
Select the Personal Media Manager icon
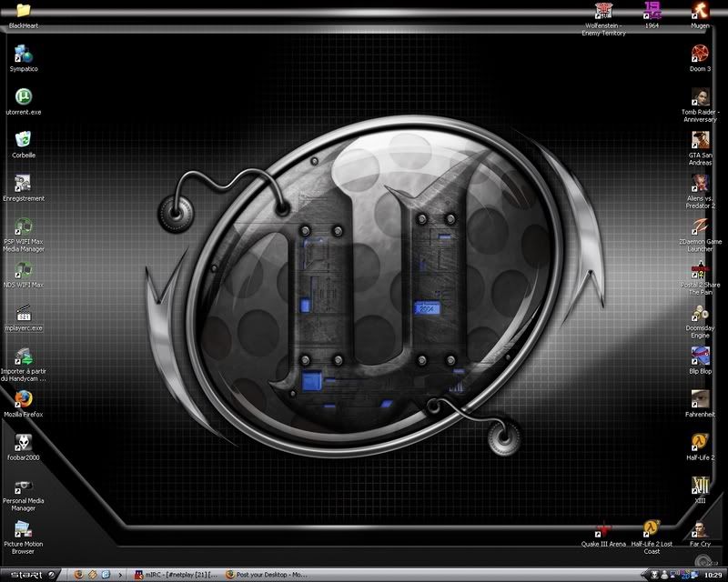coord(24,495)
